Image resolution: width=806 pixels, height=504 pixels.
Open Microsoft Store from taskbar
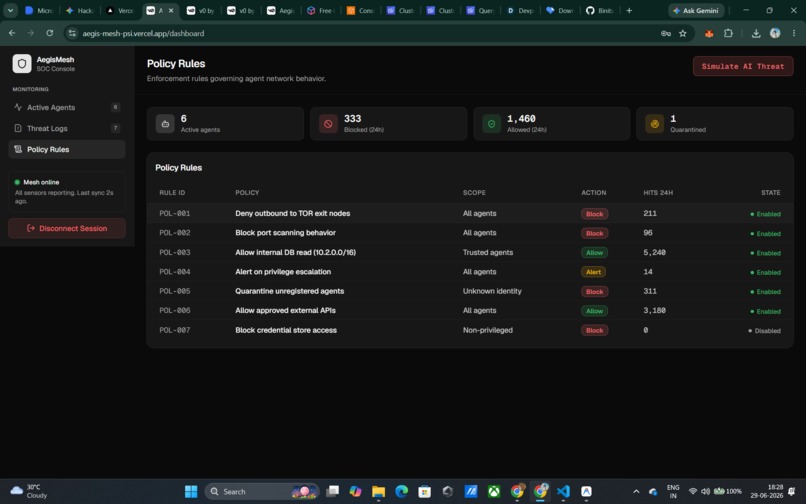coord(425,492)
